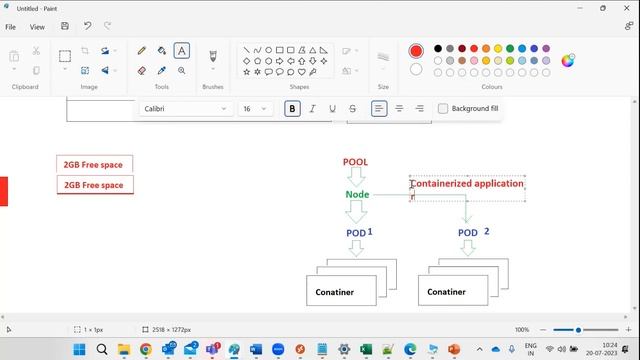The width and height of the screenshot is (640, 360).
Task: Select the Heart shape
Action: pyautogui.click(x=302, y=72)
